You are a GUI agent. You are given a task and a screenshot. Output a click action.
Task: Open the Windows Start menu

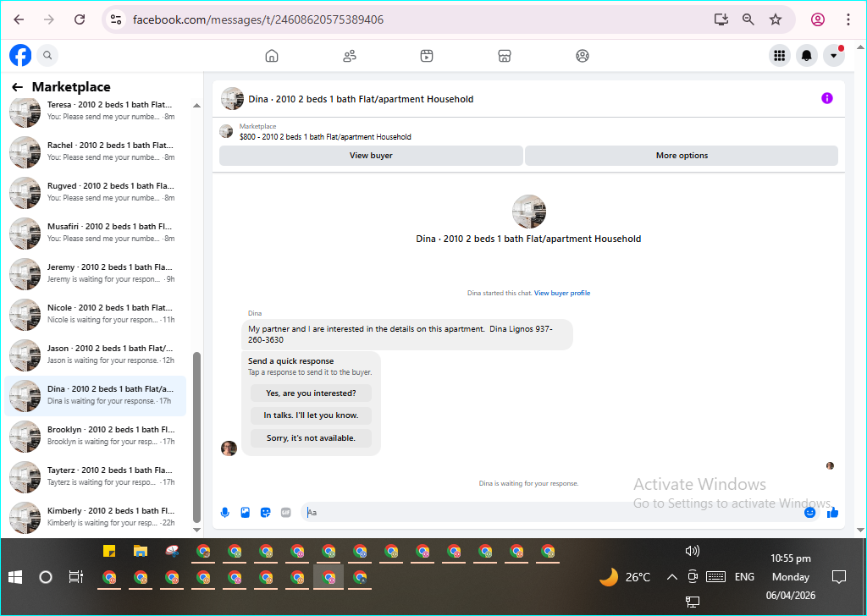(x=15, y=577)
